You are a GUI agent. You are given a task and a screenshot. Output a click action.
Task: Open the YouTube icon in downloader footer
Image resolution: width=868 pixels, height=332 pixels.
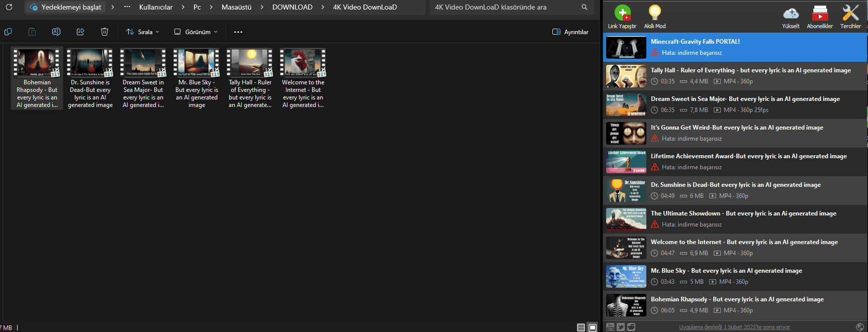[610, 327]
